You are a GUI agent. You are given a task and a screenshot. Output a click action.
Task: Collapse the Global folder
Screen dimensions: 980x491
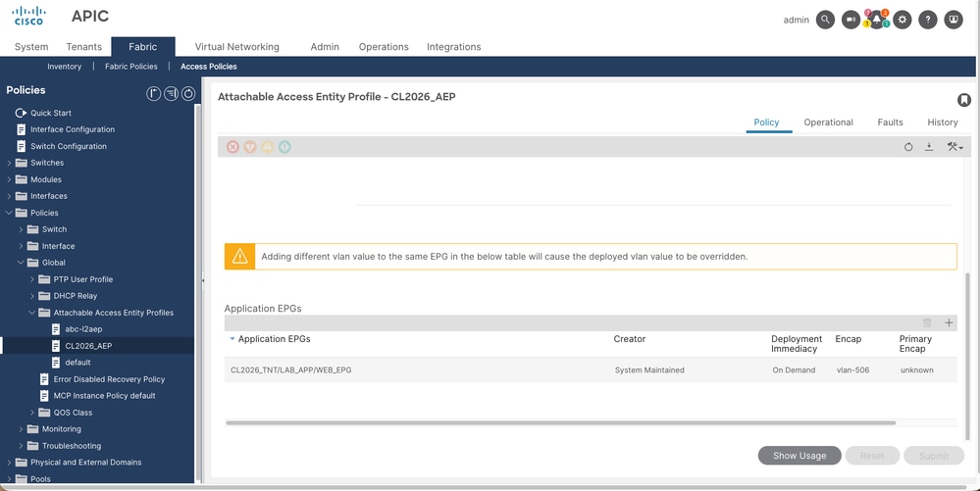tap(21, 263)
